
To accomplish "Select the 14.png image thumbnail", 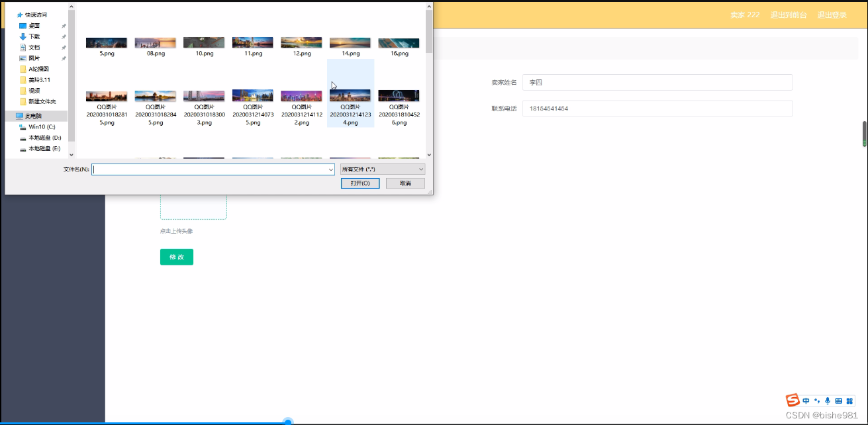I will click(x=350, y=42).
